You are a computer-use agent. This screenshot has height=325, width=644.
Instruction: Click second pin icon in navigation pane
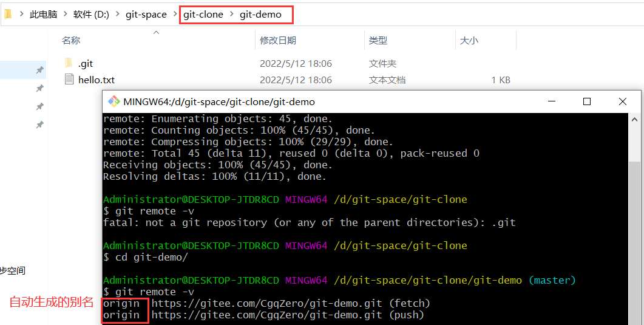[x=40, y=88]
